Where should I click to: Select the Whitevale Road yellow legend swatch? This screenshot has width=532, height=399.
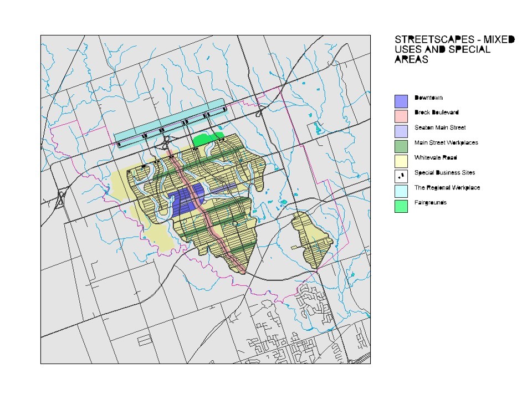tap(401, 161)
